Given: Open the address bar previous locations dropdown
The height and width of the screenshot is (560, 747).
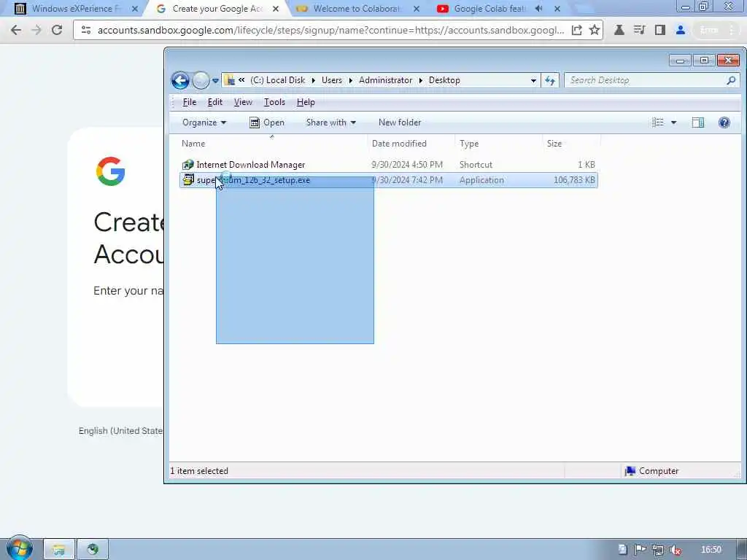Looking at the screenshot, I should (533, 81).
